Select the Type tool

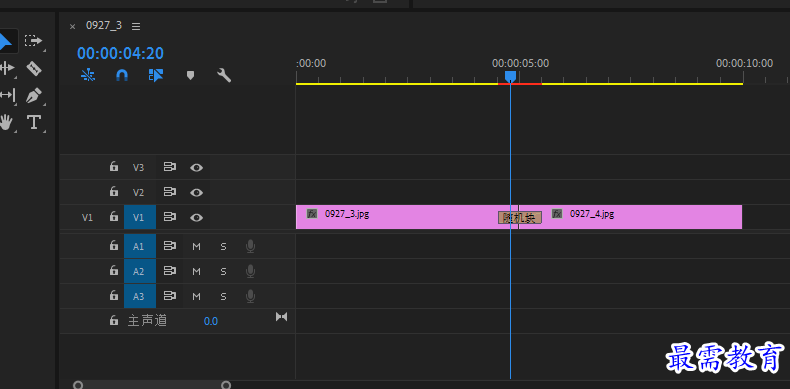click(x=34, y=122)
